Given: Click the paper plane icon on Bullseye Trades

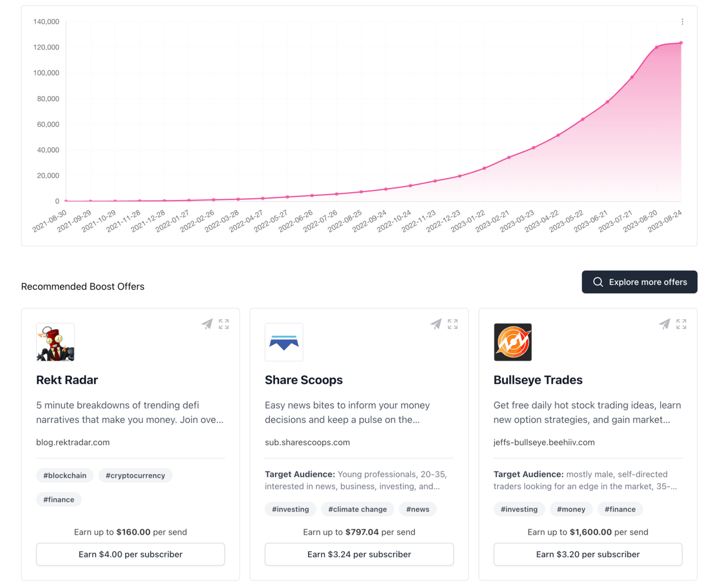Looking at the screenshot, I should point(665,324).
